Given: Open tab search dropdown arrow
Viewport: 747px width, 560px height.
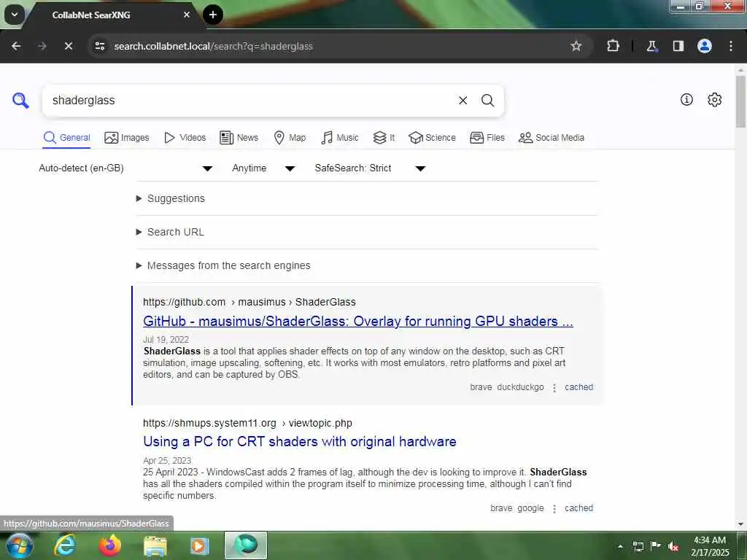Looking at the screenshot, I should click(x=15, y=15).
